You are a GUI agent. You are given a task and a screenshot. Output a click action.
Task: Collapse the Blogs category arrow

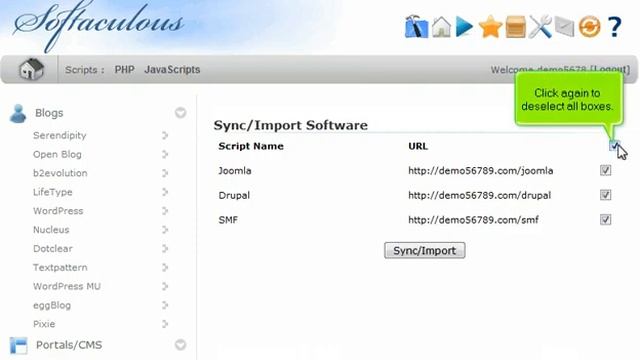point(180,113)
